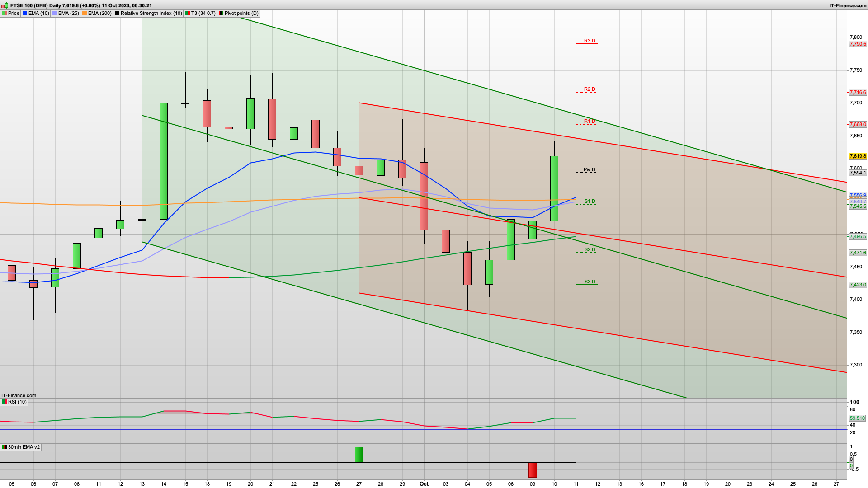Select the 7,545.5 S1 price tag
This screenshot has width=868, height=488.
858,206
